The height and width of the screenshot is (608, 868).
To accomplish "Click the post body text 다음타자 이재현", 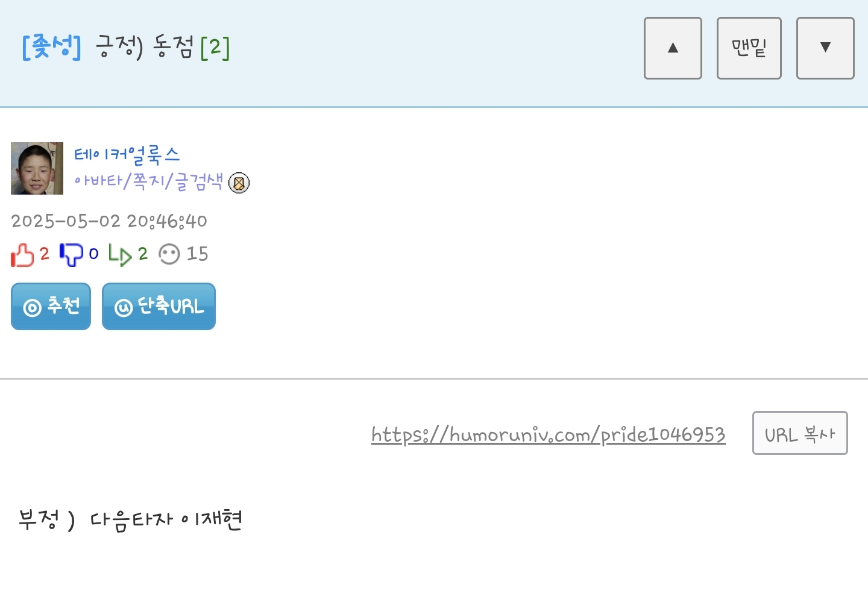I will [166, 519].
